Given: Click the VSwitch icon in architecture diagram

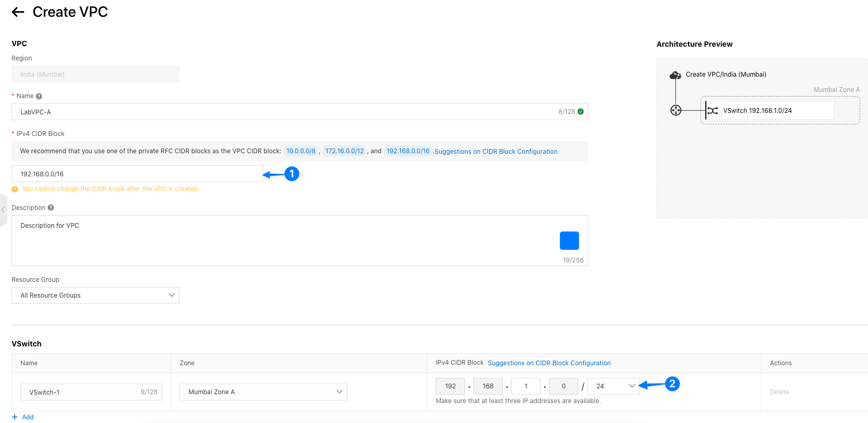Looking at the screenshot, I should (x=713, y=111).
